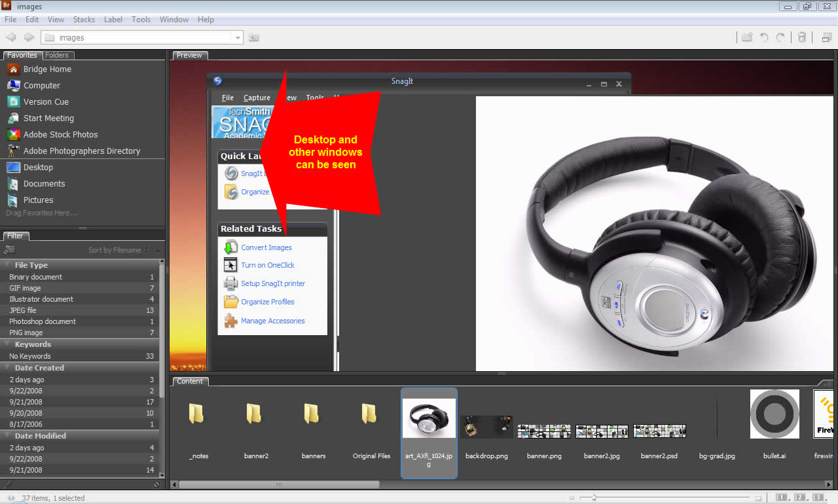Switch to compact mode icon

click(x=827, y=37)
